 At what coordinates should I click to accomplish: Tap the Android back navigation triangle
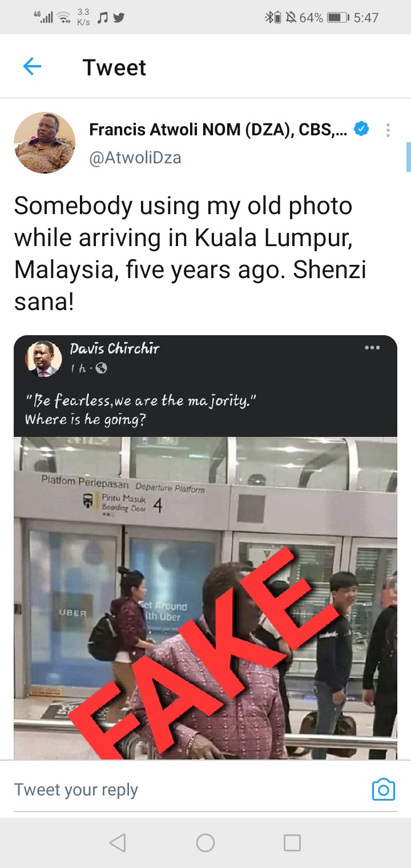tap(117, 843)
